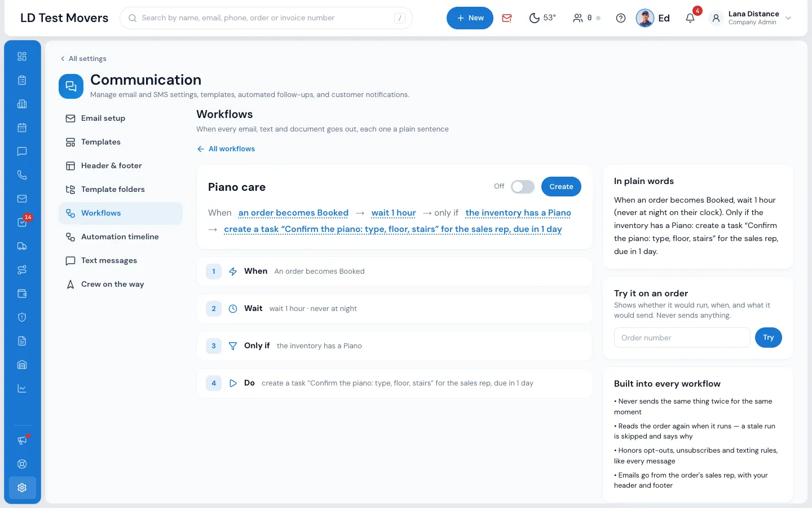Click 'Built into every workflow' heading
Screen dimensions: 812x508
click(x=667, y=384)
